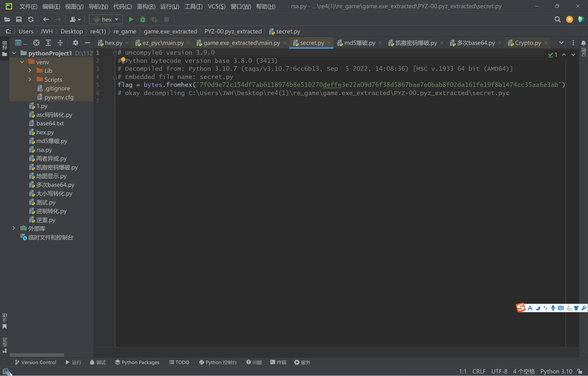Click the grey Stop icon
This screenshot has height=376, width=588.
click(167, 19)
